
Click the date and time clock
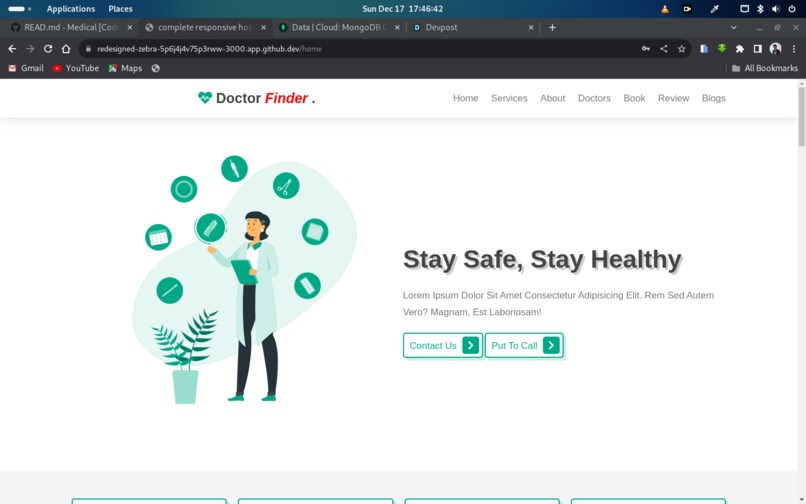tap(402, 9)
